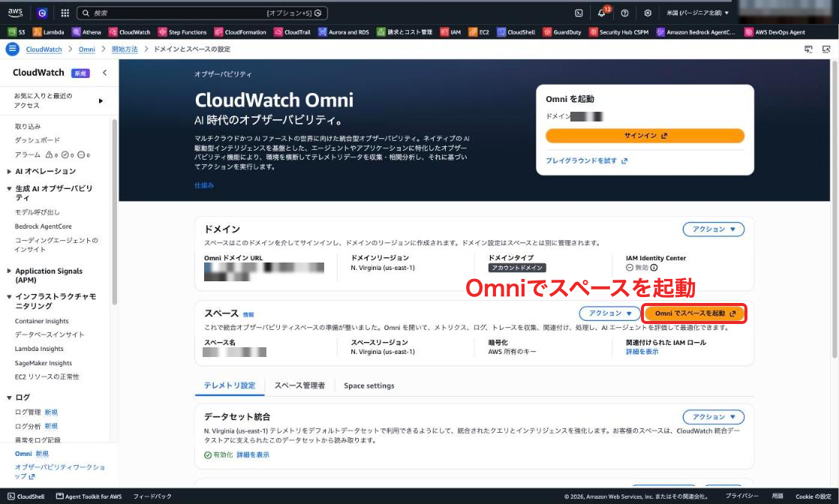Open Cookie の設定 in footer
Screen dimensions: 839x504
coord(813,496)
